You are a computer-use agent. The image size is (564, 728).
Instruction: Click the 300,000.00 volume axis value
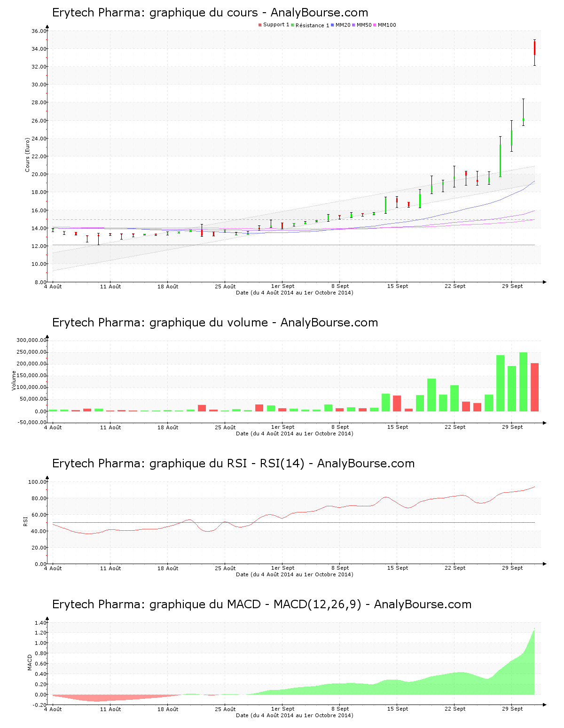click(x=31, y=340)
